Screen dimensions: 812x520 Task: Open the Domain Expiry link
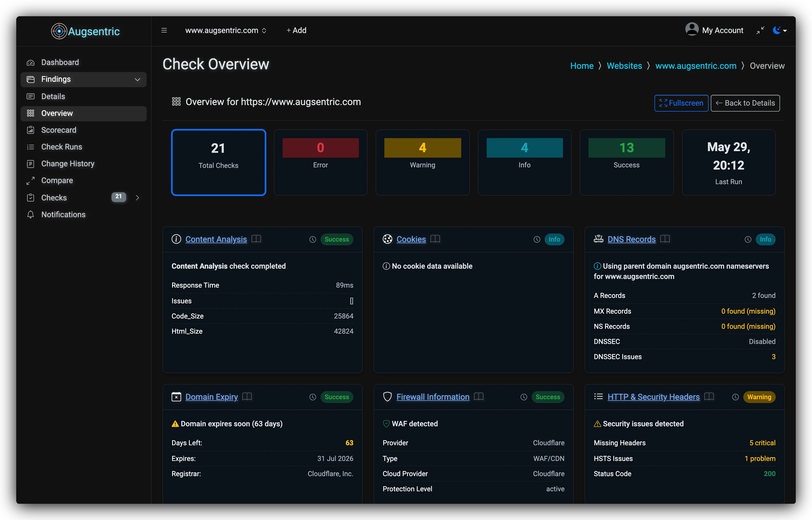click(x=211, y=397)
